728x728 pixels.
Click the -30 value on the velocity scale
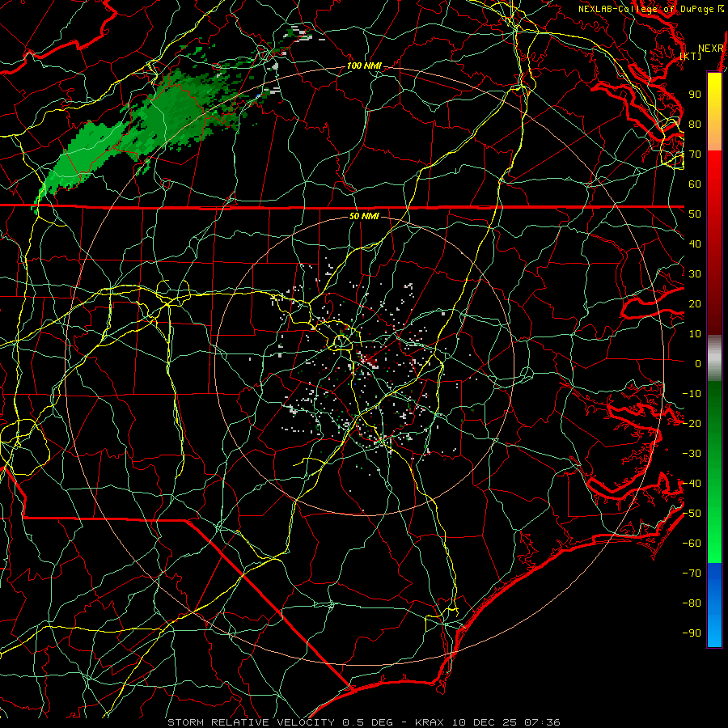pos(692,454)
